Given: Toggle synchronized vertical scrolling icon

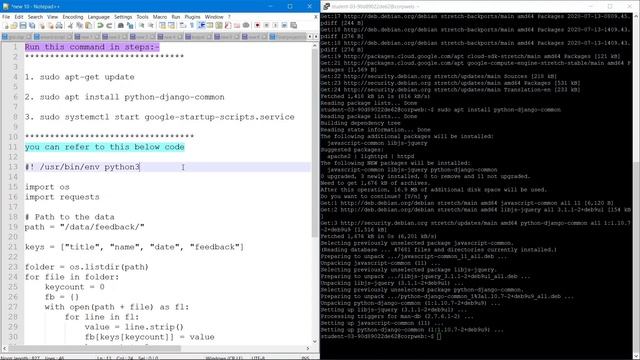Looking at the screenshot, I should 162,26.
